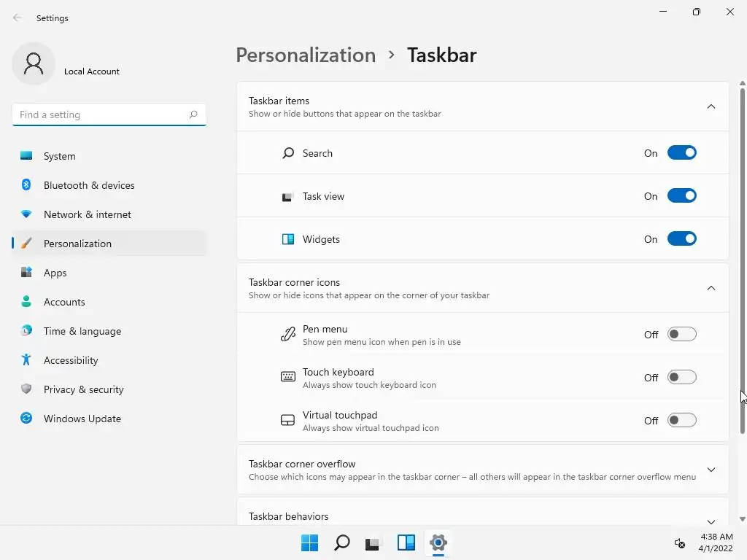This screenshot has height=560, width=747.
Task: Enable the Touch keyboard toggle
Action: (682, 377)
